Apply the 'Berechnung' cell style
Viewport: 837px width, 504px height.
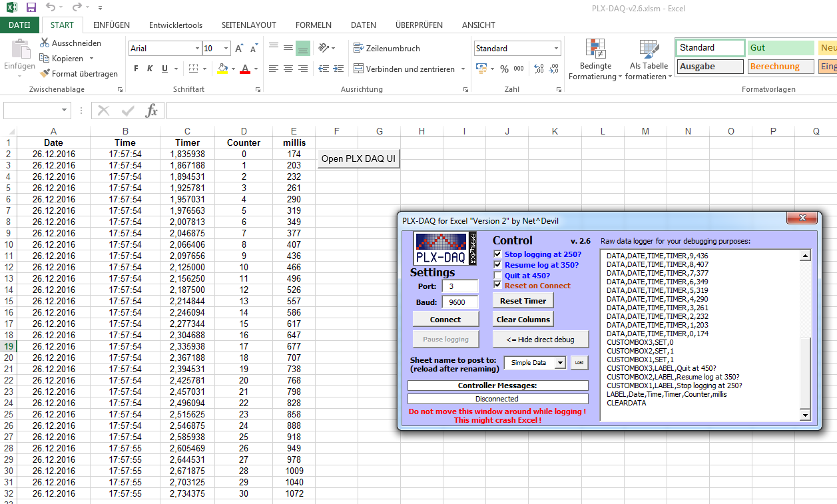tap(780, 67)
